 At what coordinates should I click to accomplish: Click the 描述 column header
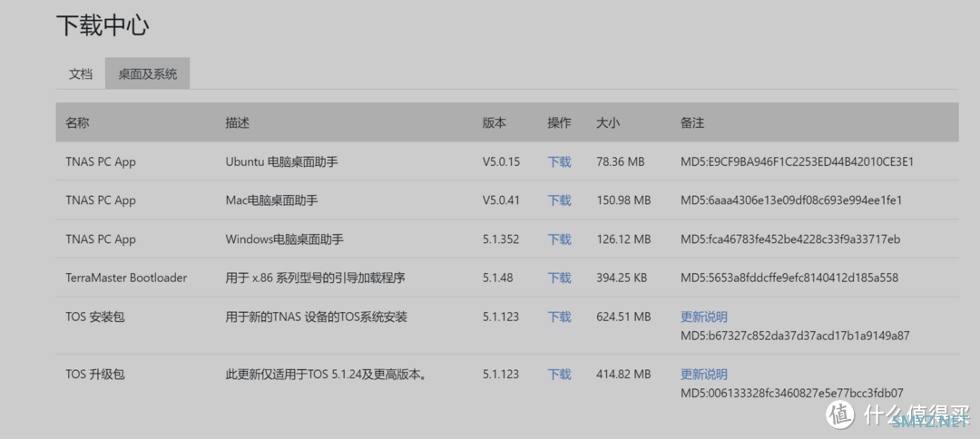pyautogui.click(x=238, y=122)
